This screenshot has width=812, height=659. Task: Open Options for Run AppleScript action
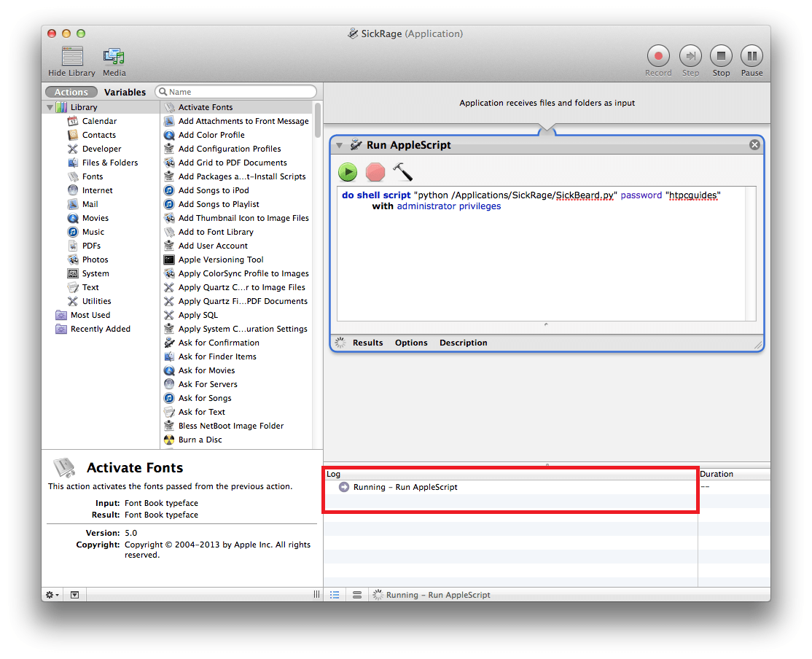click(411, 343)
